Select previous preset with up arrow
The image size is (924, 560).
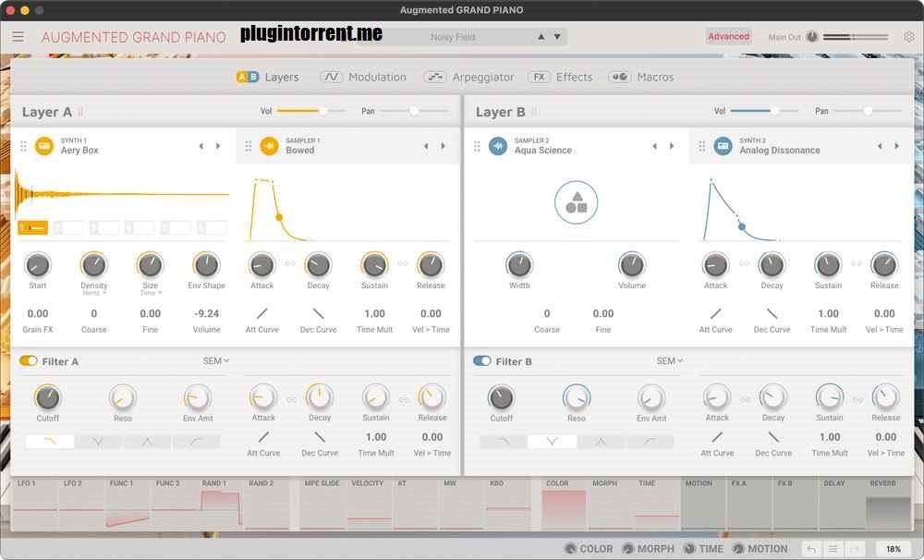(x=541, y=37)
